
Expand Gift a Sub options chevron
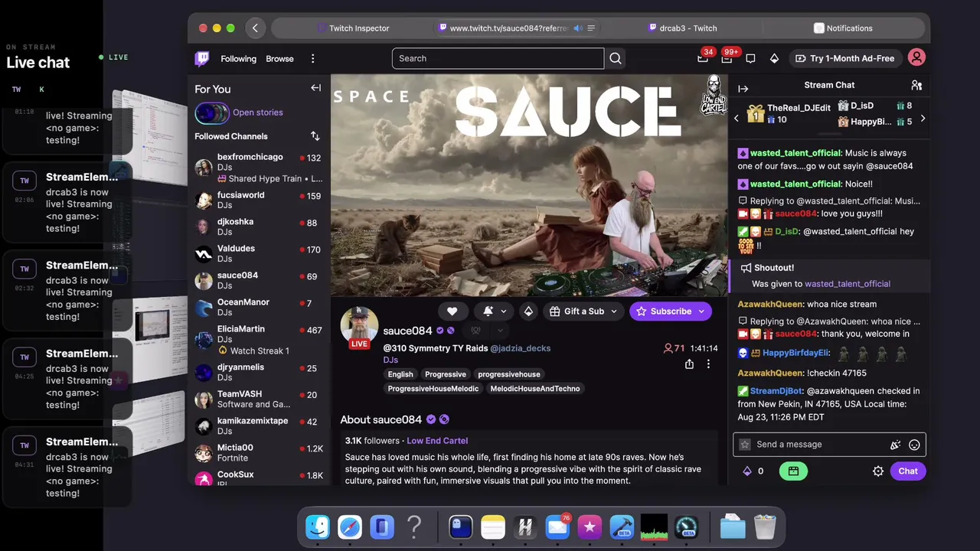[x=613, y=311]
